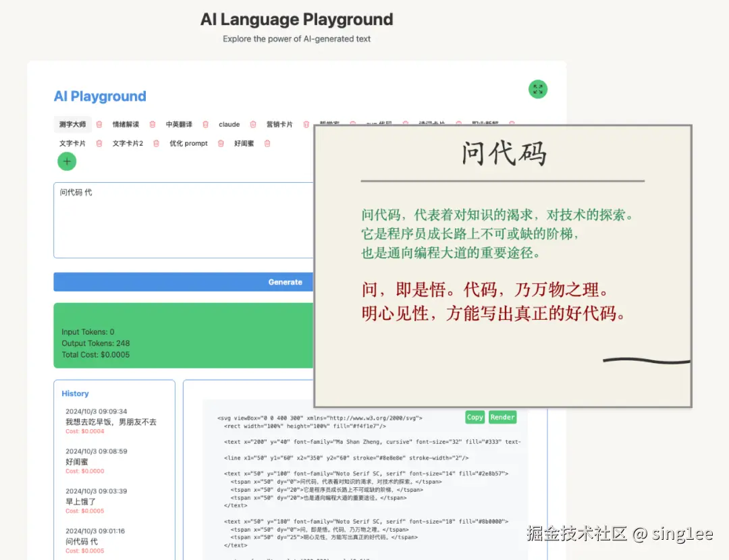Delete the 好闺蜜 prompt tab

click(267, 144)
